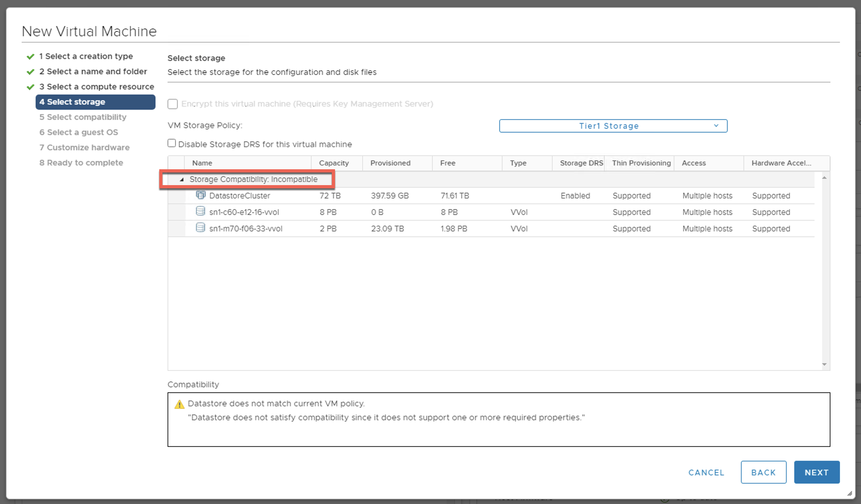Sort datastores by Capacity column header

click(334, 163)
